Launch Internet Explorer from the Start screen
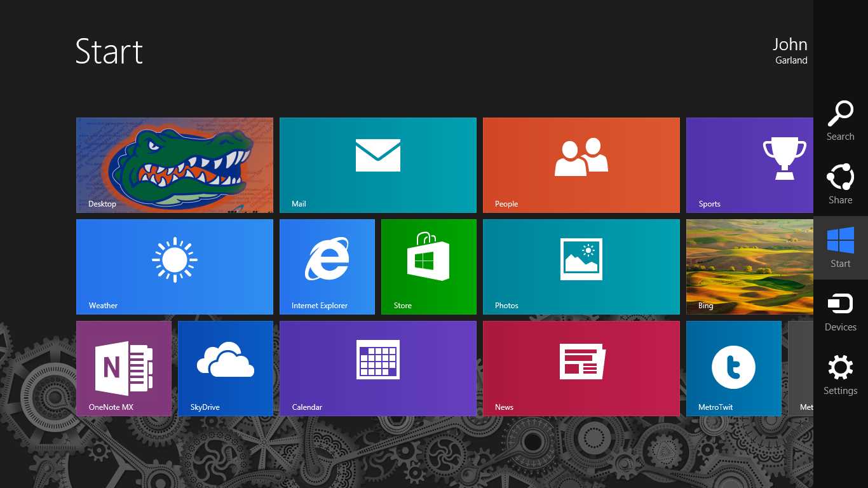 coord(327,266)
